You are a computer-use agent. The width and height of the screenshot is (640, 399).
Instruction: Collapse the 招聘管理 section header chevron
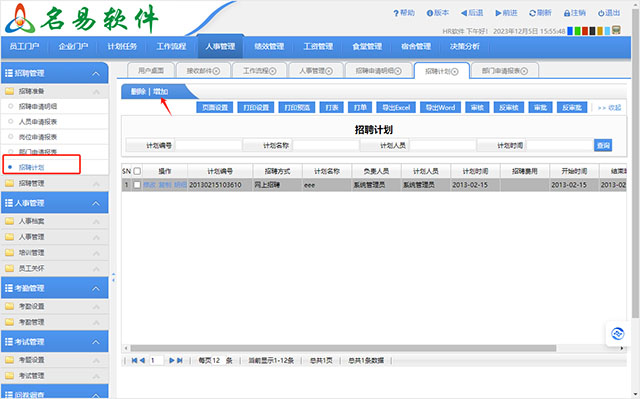coord(96,74)
